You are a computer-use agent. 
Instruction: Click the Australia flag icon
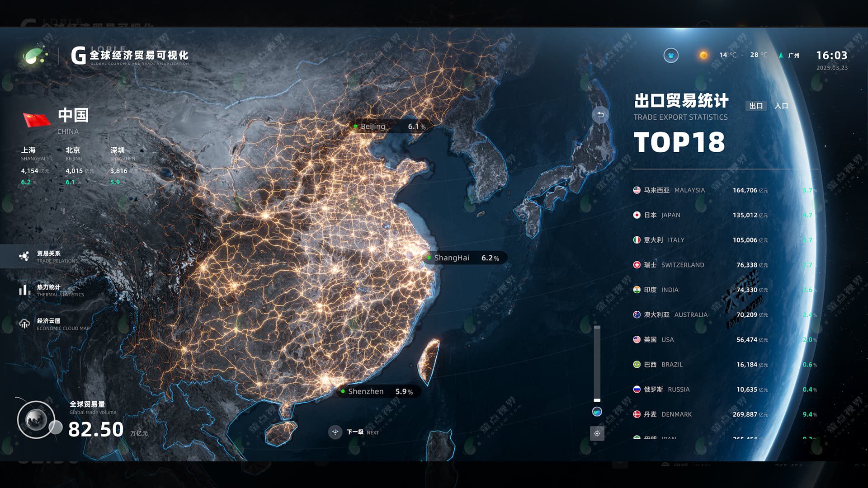tap(637, 314)
